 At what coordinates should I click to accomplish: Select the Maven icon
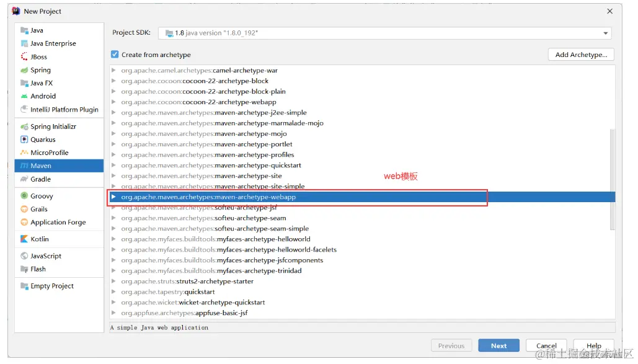pyautogui.click(x=24, y=166)
